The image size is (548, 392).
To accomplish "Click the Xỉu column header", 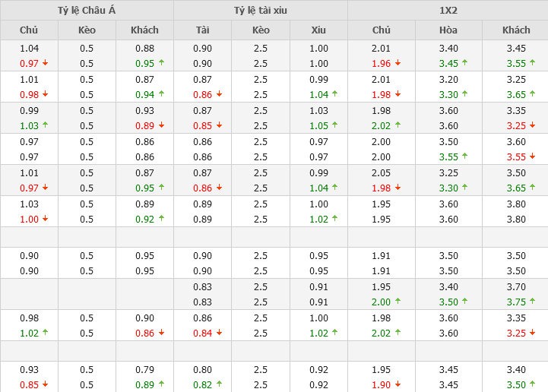I will coord(318,30).
